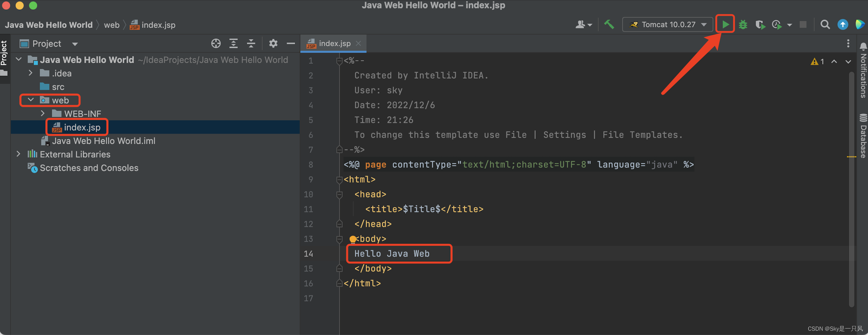Collapse the web folder

pyautogui.click(x=30, y=100)
